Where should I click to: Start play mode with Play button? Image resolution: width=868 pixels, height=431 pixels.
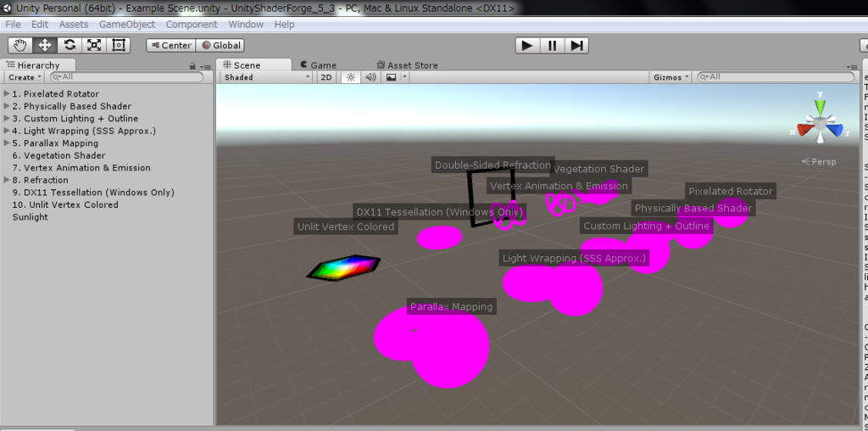click(527, 46)
